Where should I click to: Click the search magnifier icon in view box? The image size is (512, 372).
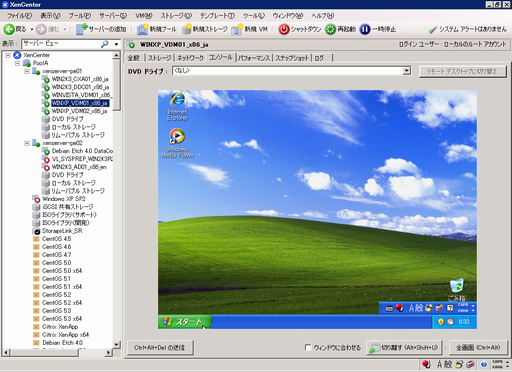point(105,44)
